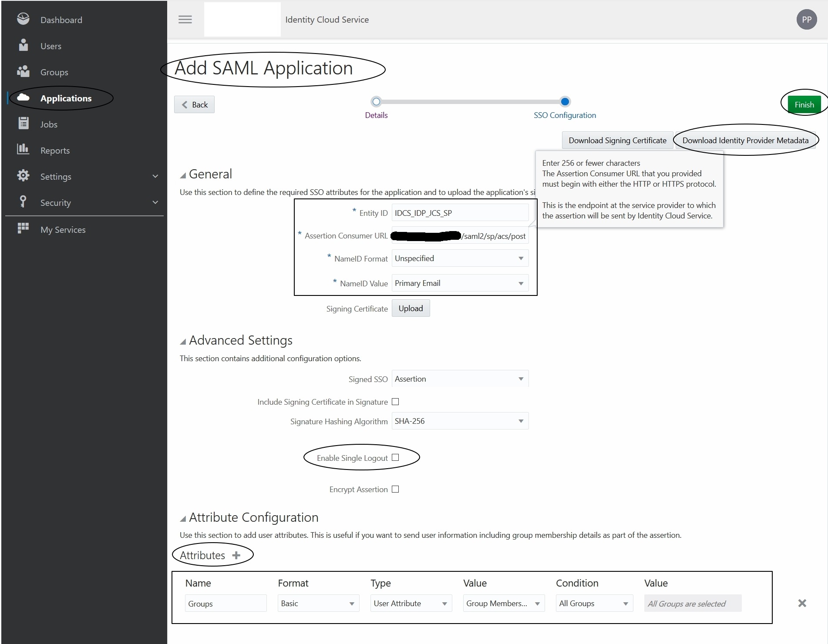Open the attribute Type dropdown
828x644 pixels.
tap(411, 603)
